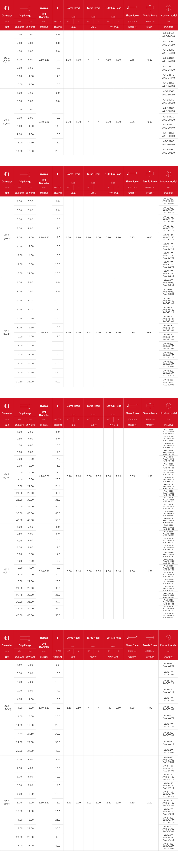
Task: Click the Shear Force icon in the topmost header
Action: pyautogui.click(x=132, y=8)
